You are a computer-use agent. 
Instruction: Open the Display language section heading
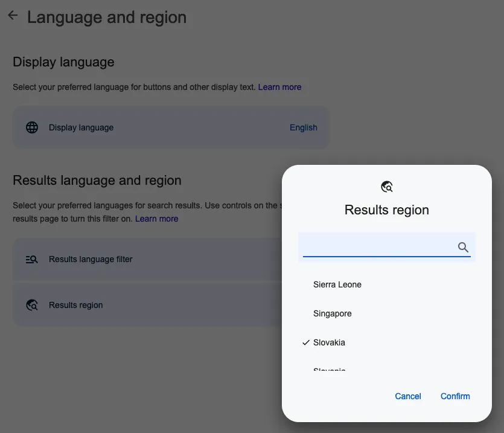(x=63, y=62)
